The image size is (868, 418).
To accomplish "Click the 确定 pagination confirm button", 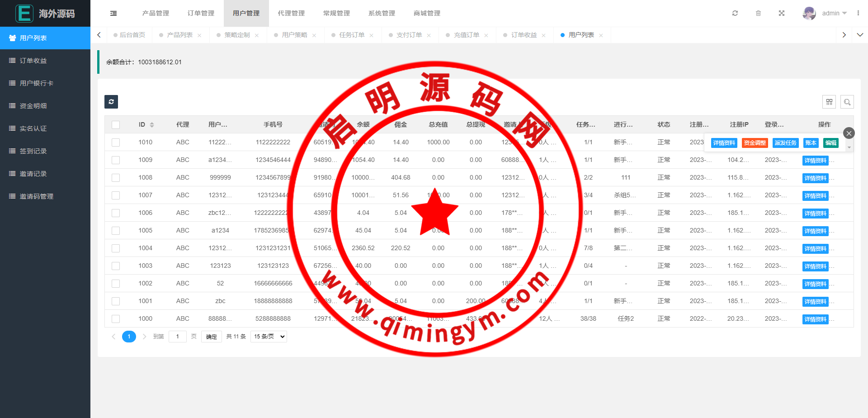I will (211, 337).
